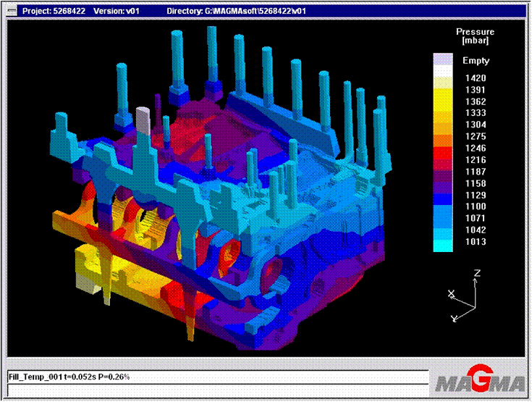Click the 1129 legend value
The width and height of the screenshot is (532, 402).
pos(476,196)
